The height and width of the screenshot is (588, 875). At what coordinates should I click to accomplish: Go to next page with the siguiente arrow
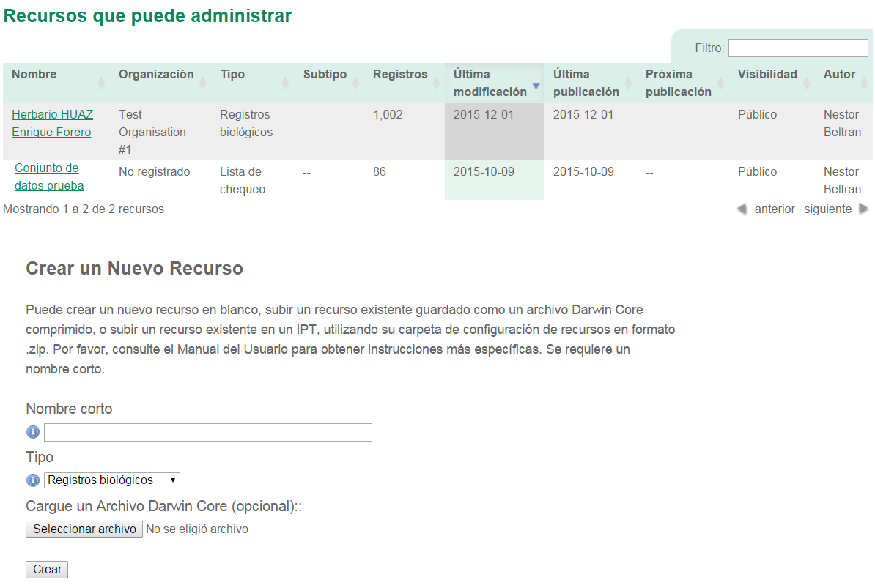click(x=863, y=209)
